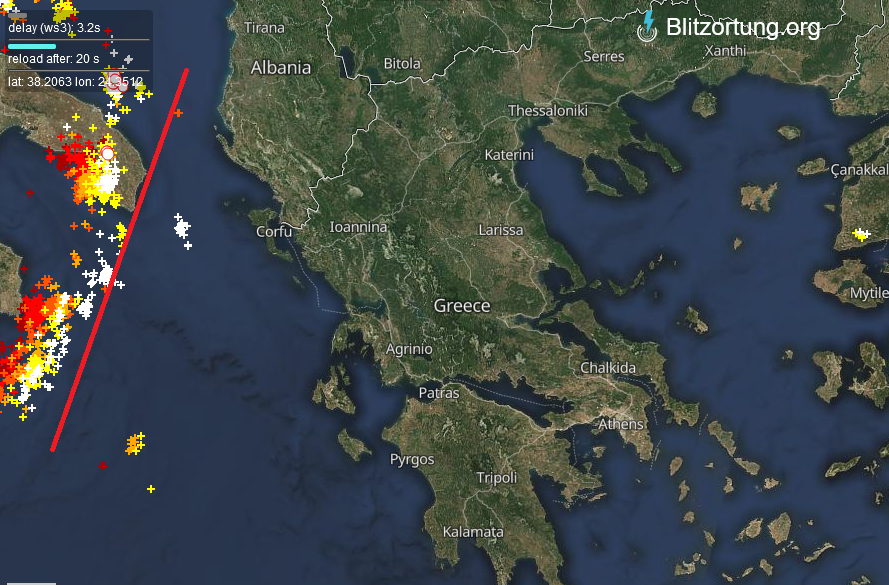Image resolution: width=889 pixels, height=585 pixels.
Task: Click the orange cross beside the red line top
Action: 179,113
